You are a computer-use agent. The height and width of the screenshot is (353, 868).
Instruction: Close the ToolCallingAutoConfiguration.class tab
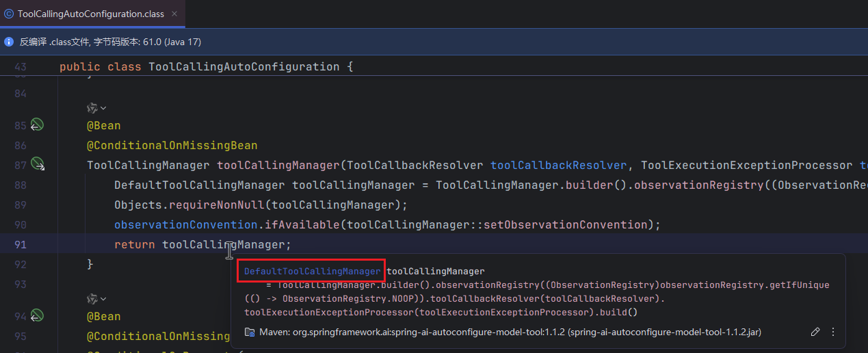174,14
